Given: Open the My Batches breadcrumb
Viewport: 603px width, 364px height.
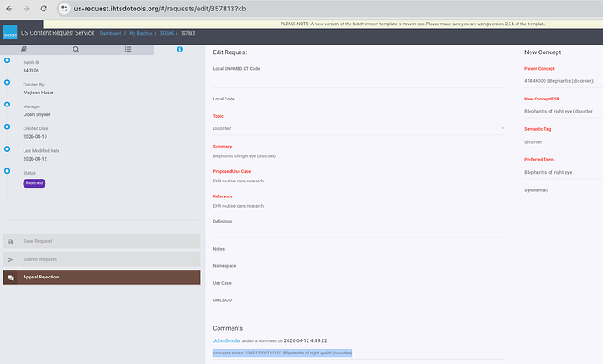Looking at the screenshot, I should [x=141, y=33].
